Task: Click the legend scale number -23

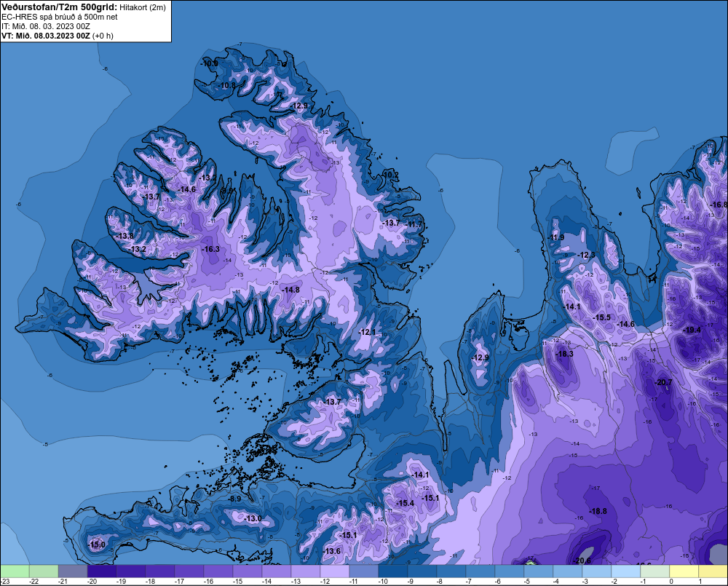Action: [x=4, y=582]
